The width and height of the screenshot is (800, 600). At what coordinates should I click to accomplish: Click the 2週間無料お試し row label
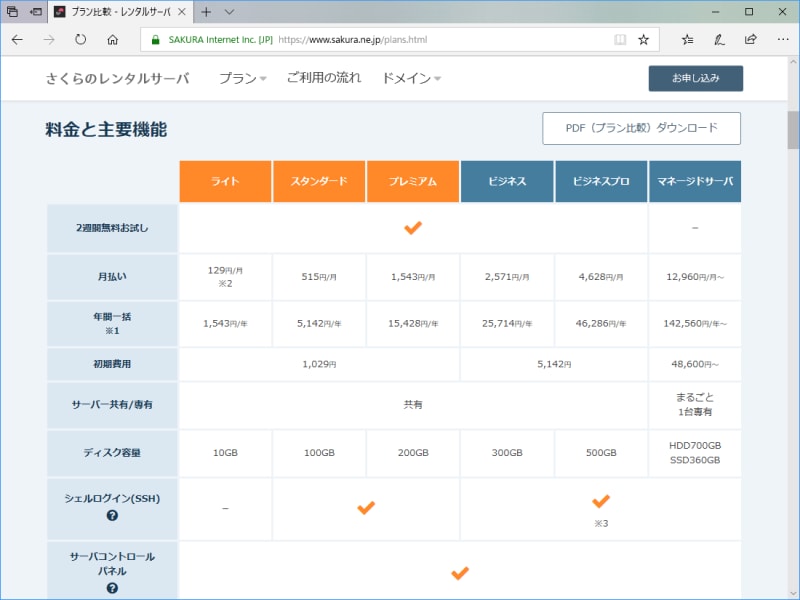pyautogui.click(x=112, y=228)
